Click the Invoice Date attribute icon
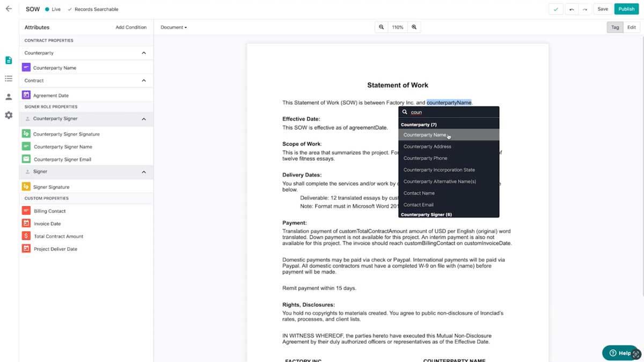 click(26, 223)
